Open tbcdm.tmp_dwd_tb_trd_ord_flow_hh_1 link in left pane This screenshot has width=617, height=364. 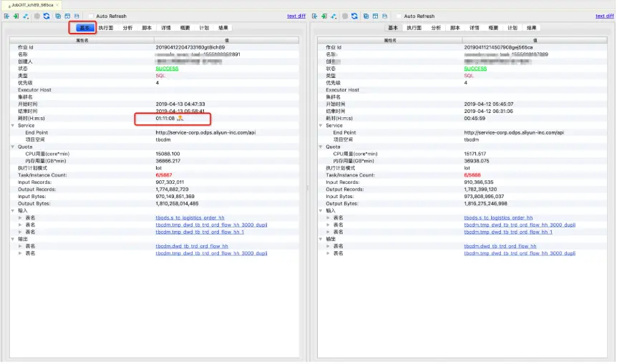(200, 232)
